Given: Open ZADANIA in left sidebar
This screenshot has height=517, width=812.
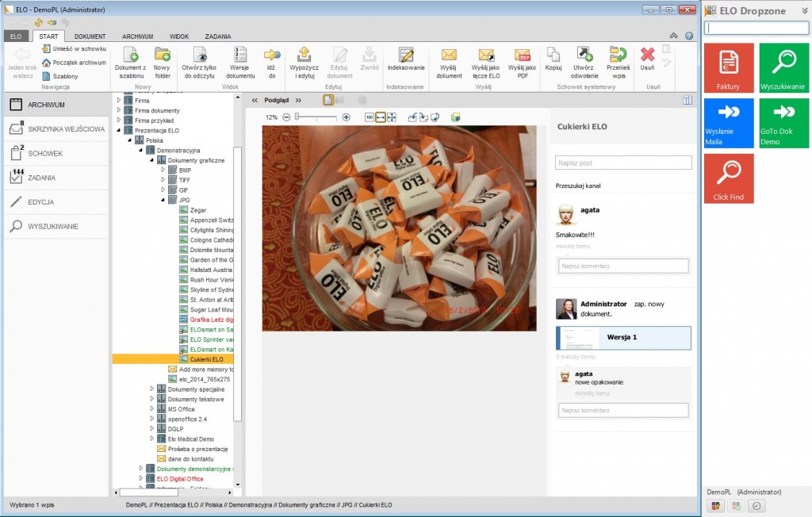Looking at the screenshot, I should point(56,178).
